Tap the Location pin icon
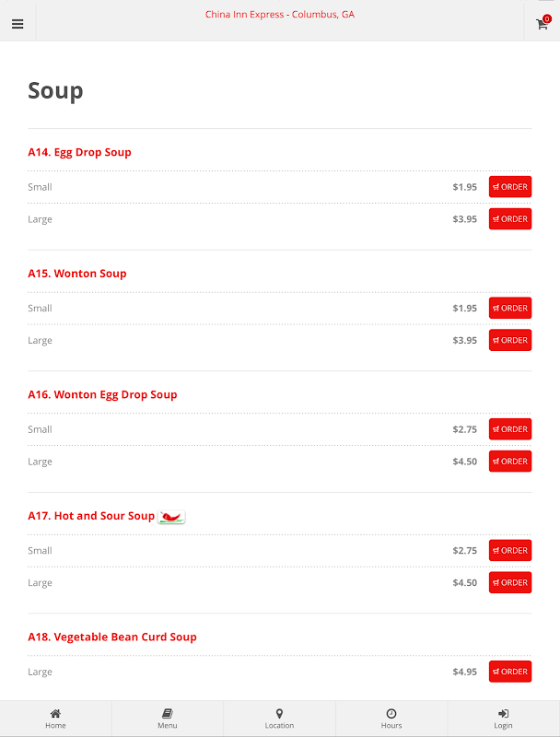Screen dimensions: 560x737 tap(279, 714)
